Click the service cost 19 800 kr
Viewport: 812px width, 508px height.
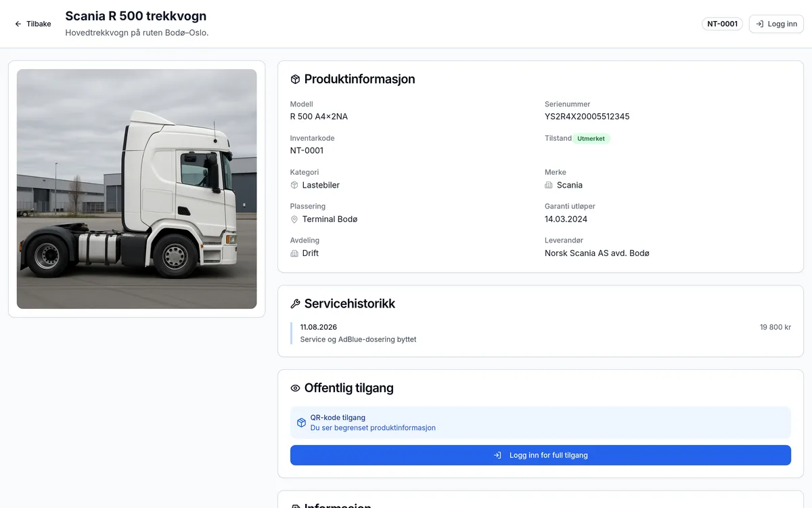[x=775, y=327]
